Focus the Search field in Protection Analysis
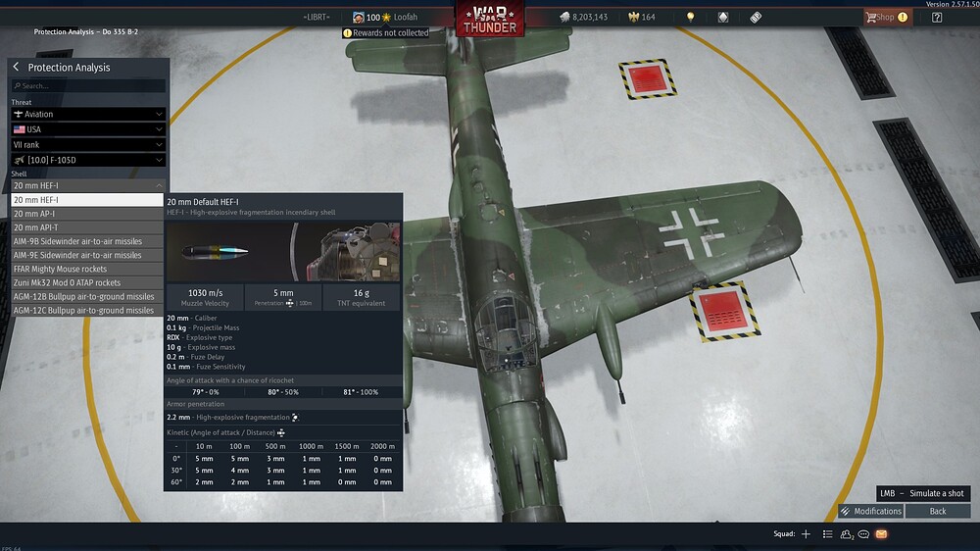The width and height of the screenshot is (980, 551). pyautogui.click(x=88, y=85)
